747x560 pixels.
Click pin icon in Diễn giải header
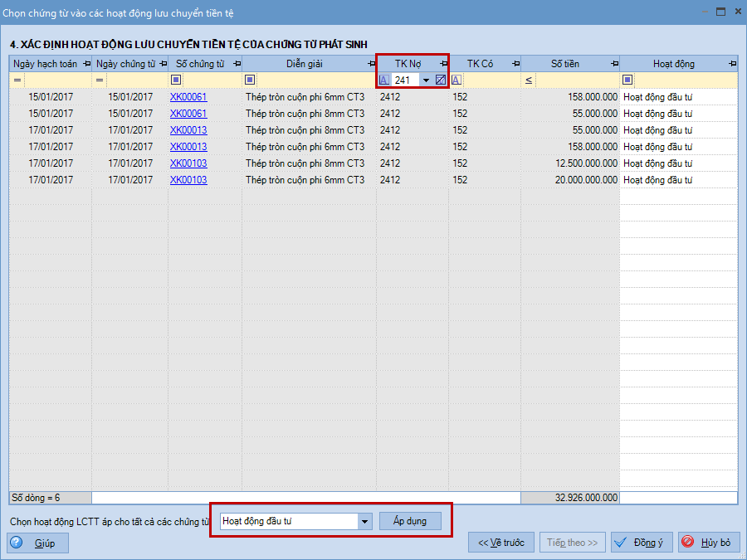point(371,64)
